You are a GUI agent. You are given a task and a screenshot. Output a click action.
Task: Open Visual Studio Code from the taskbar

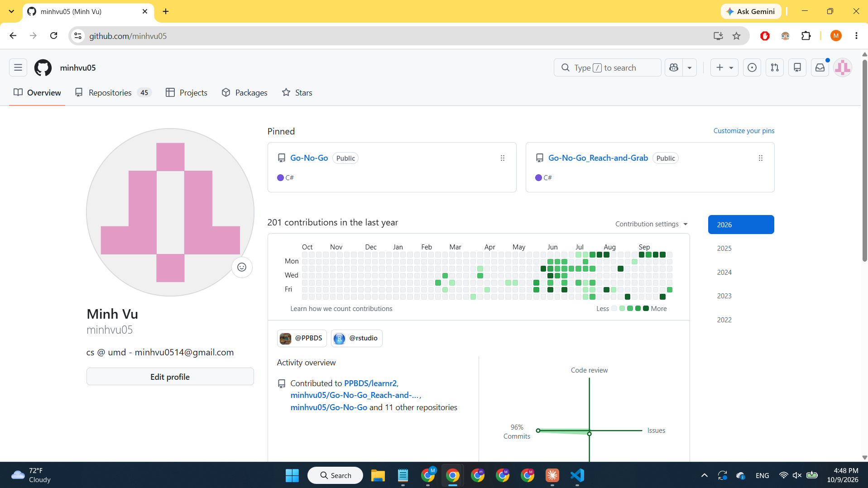click(x=577, y=475)
